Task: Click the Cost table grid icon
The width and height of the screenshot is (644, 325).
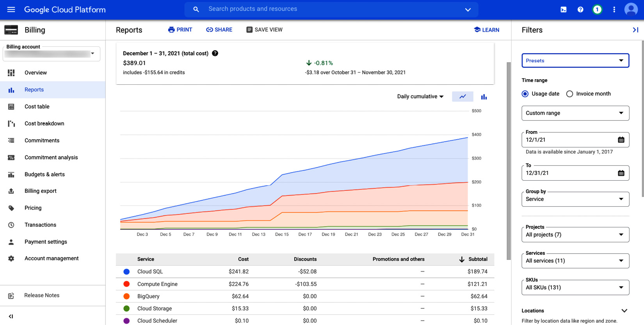Action: pyautogui.click(x=11, y=107)
